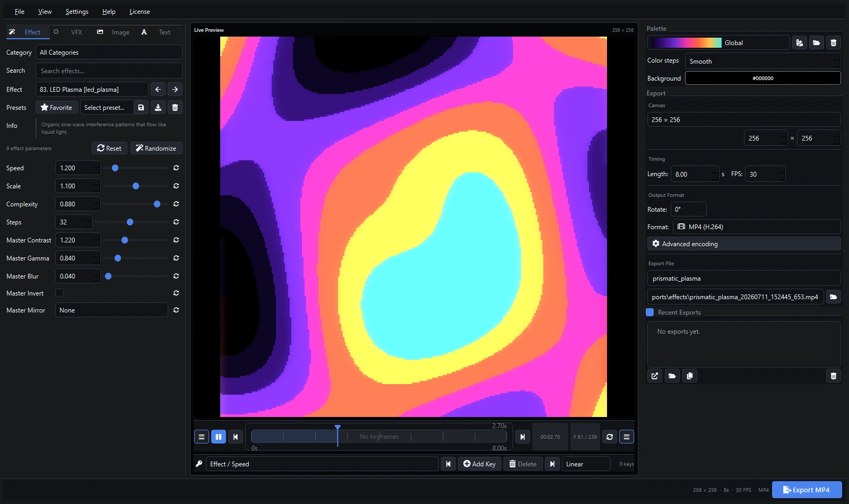Screen dimensions: 849x504
Task: Click the Background color swatch
Action: pyautogui.click(x=763, y=78)
